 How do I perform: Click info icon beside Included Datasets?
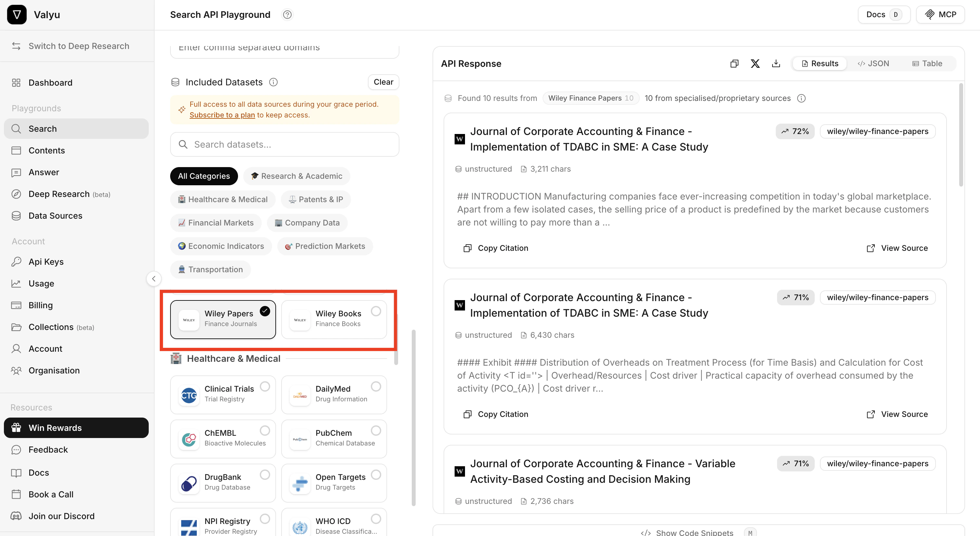point(273,82)
